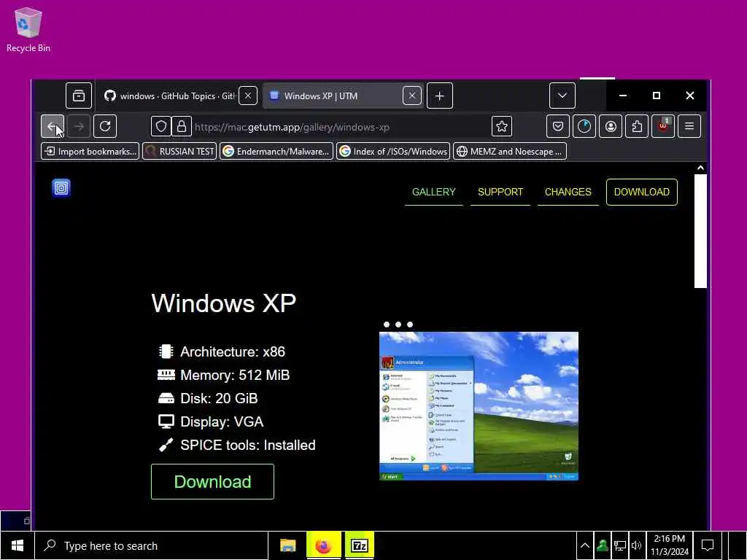This screenshot has width=747, height=560.
Task: Reload the current page
Action: click(105, 126)
